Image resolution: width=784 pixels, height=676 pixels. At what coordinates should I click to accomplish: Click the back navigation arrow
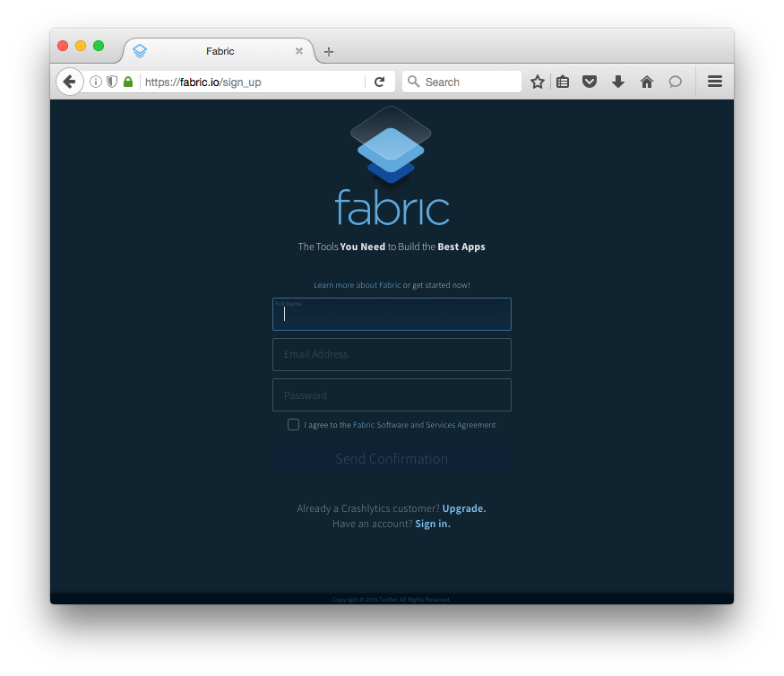pyautogui.click(x=70, y=81)
